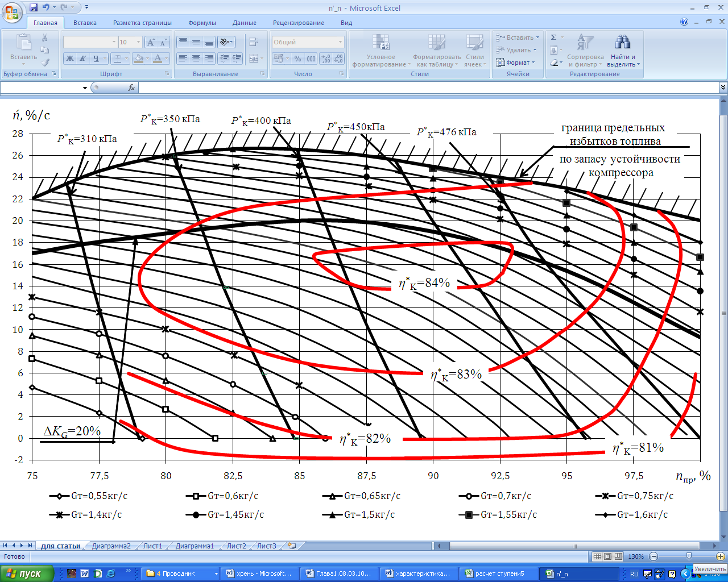The image size is (728, 582).
Task: Undo the last action
Action: (46, 7)
